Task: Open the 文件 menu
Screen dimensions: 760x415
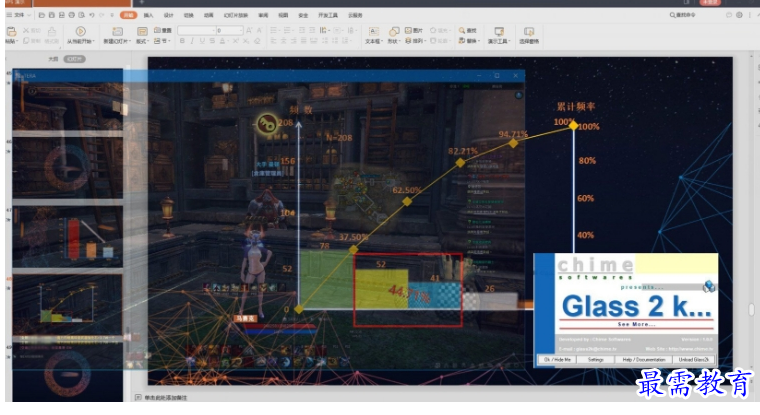Action: pyautogui.click(x=18, y=15)
